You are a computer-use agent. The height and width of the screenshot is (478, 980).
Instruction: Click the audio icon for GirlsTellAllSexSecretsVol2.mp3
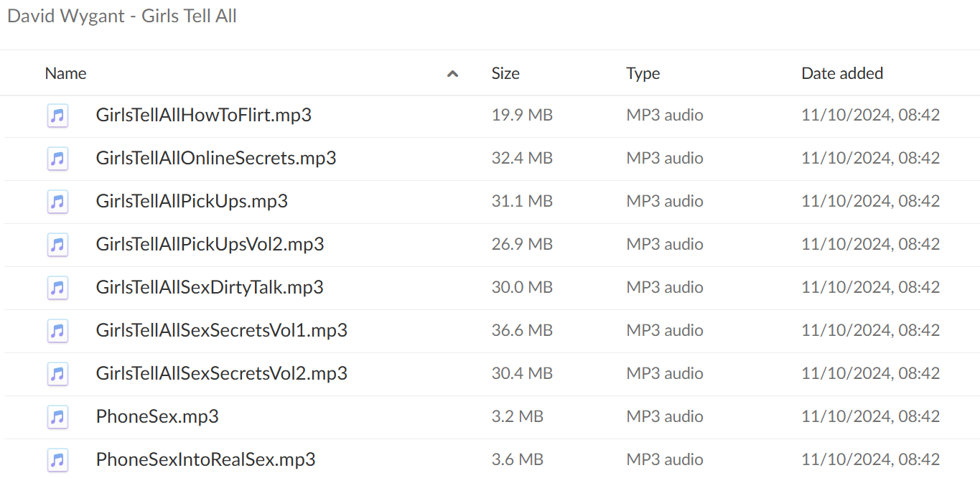click(58, 374)
